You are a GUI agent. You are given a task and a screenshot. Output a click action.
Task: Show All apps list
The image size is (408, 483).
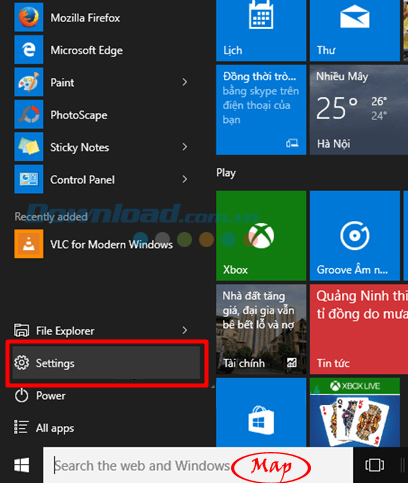pyautogui.click(x=106, y=428)
